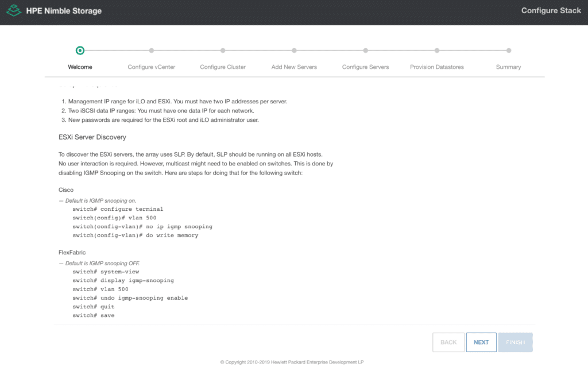
Task: Click the FlexFabric section heading
Action: pyautogui.click(x=72, y=253)
